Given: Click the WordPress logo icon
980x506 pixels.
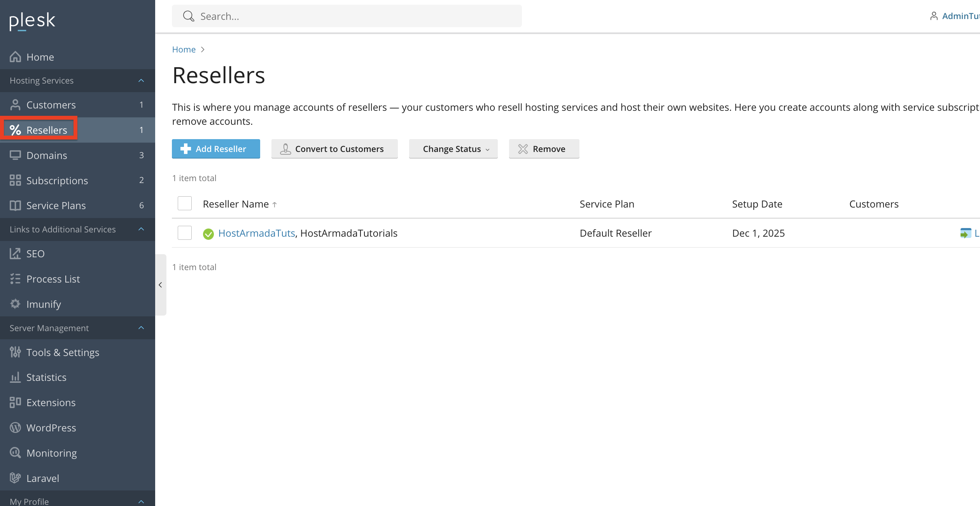Looking at the screenshot, I should click(15, 428).
